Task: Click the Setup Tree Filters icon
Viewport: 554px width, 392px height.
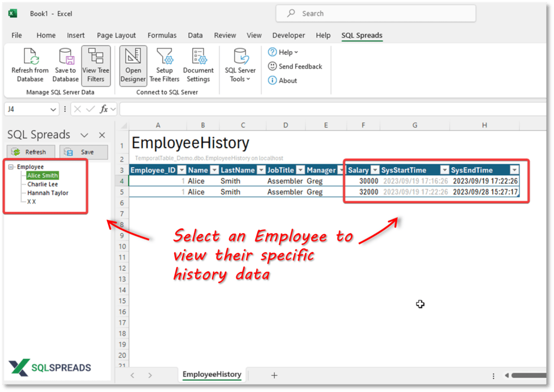Action: coord(164,64)
